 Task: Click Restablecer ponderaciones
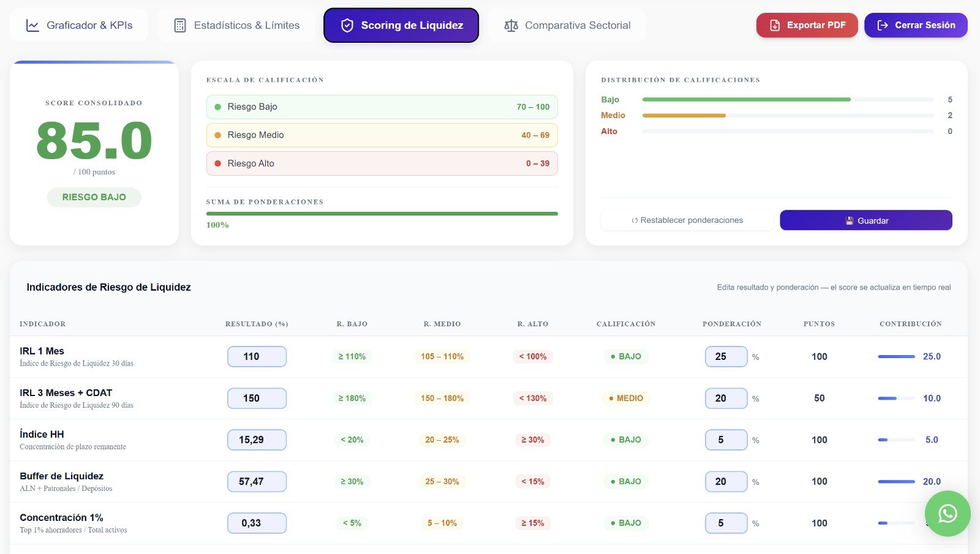click(x=687, y=220)
